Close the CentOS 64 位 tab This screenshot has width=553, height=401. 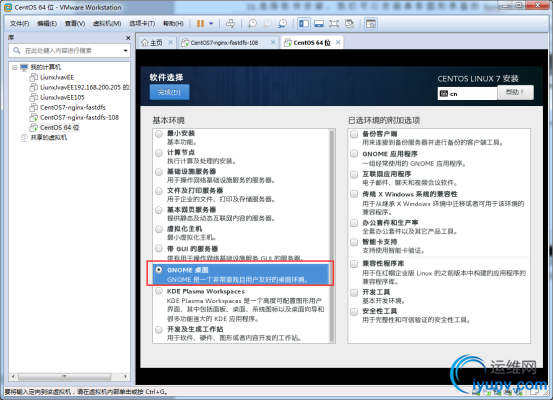(338, 42)
